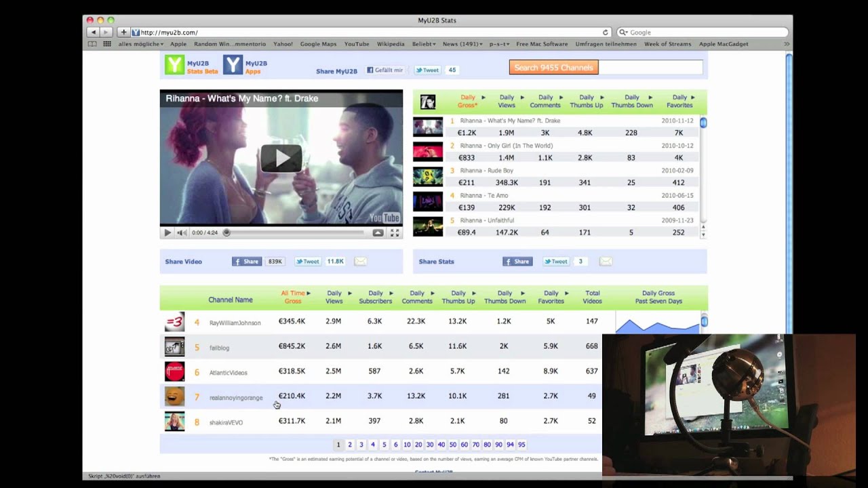The width and height of the screenshot is (868, 488).
Task: Open the alles mögliche bookmarks folder
Action: [x=141, y=44]
